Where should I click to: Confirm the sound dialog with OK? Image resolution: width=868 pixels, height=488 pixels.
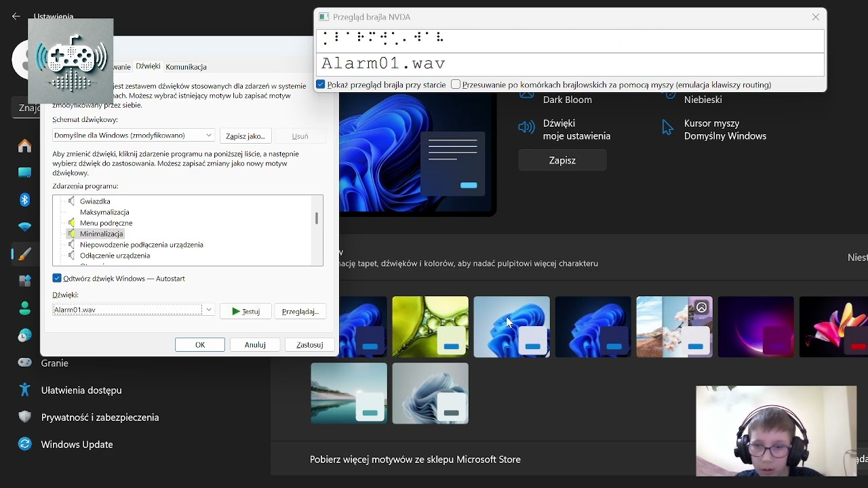200,345
